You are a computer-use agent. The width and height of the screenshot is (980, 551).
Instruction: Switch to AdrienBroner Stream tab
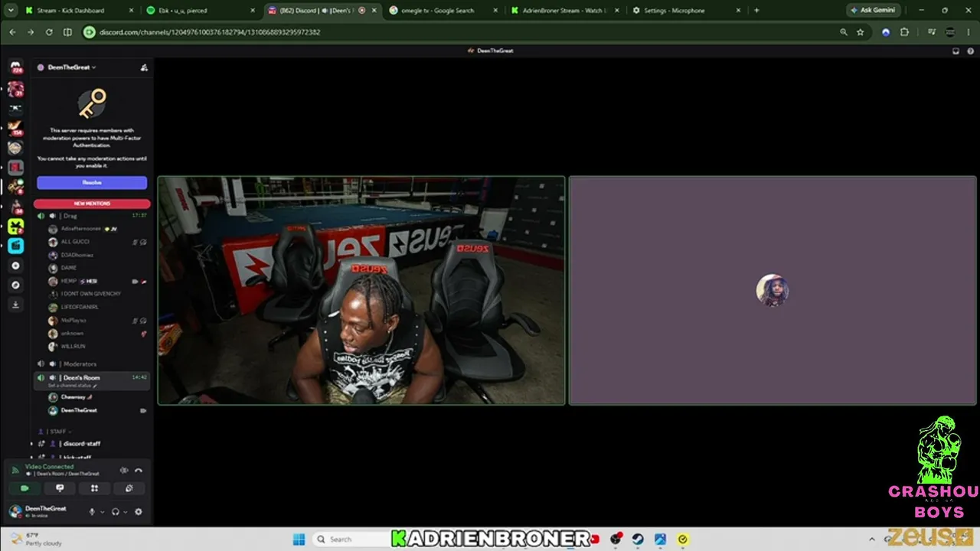click(563, 11)
